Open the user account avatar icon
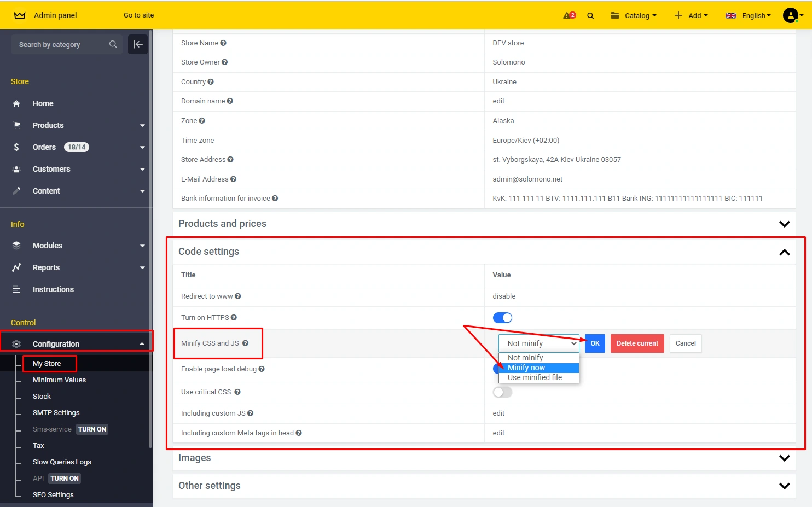Viewport: 812px width, 507px height. (x=791, y=15)
